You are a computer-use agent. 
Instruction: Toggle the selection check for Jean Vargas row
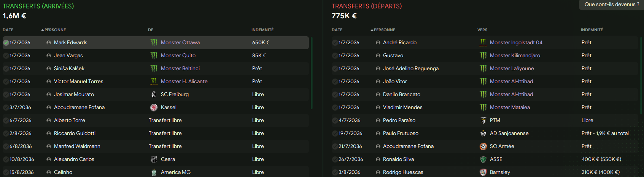6,56
